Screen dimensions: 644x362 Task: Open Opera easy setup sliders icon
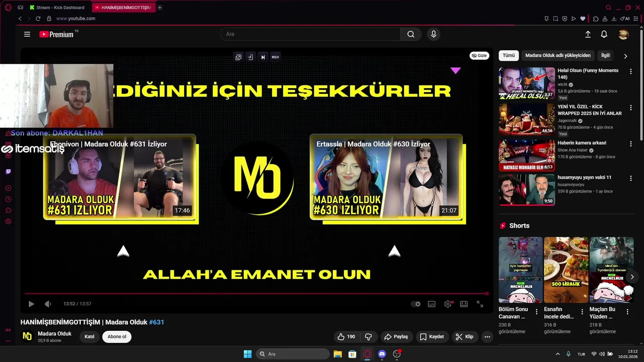[636, 19]
